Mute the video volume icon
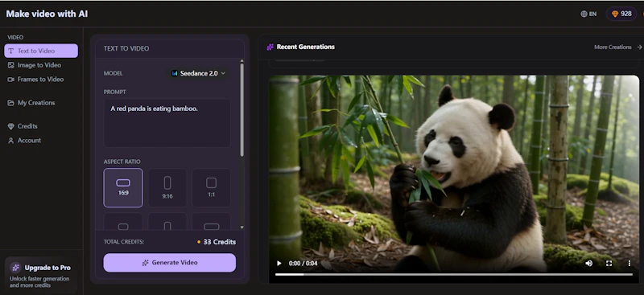The width and height of the screenshot is (644, 295). (x=589, y=264)
